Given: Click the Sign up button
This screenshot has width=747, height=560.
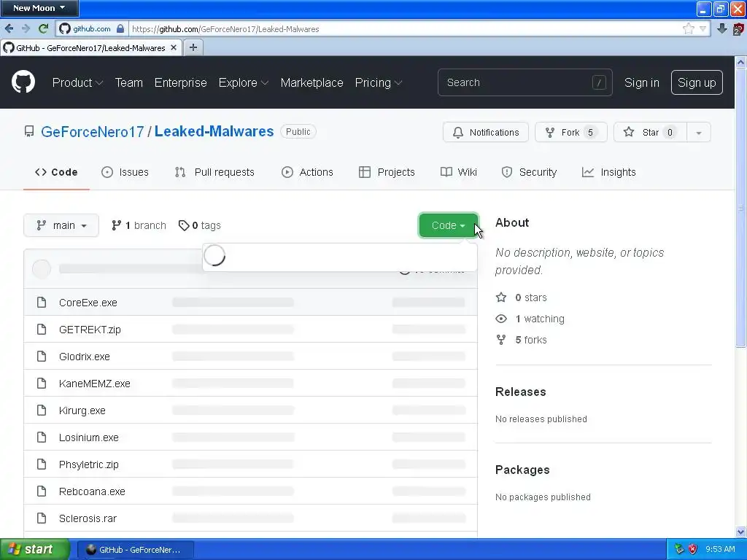Looking at the screenshot, I should 697,82.
